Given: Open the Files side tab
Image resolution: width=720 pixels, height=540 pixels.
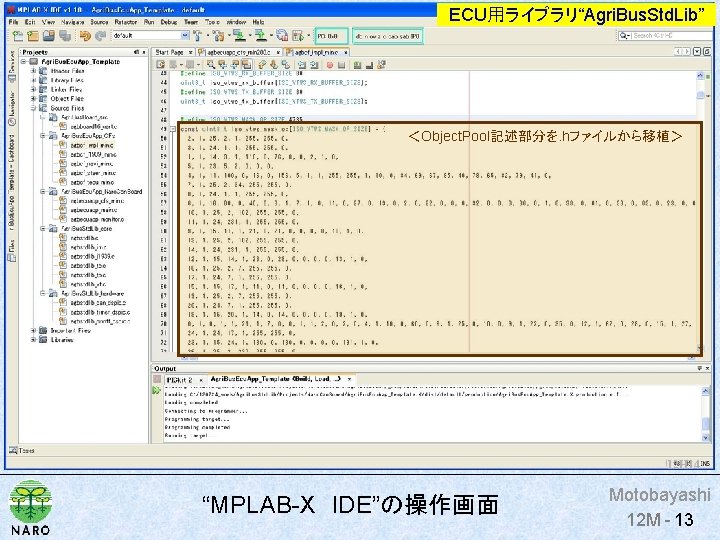Looking at the screenshot, I should (x=12, y=250).
